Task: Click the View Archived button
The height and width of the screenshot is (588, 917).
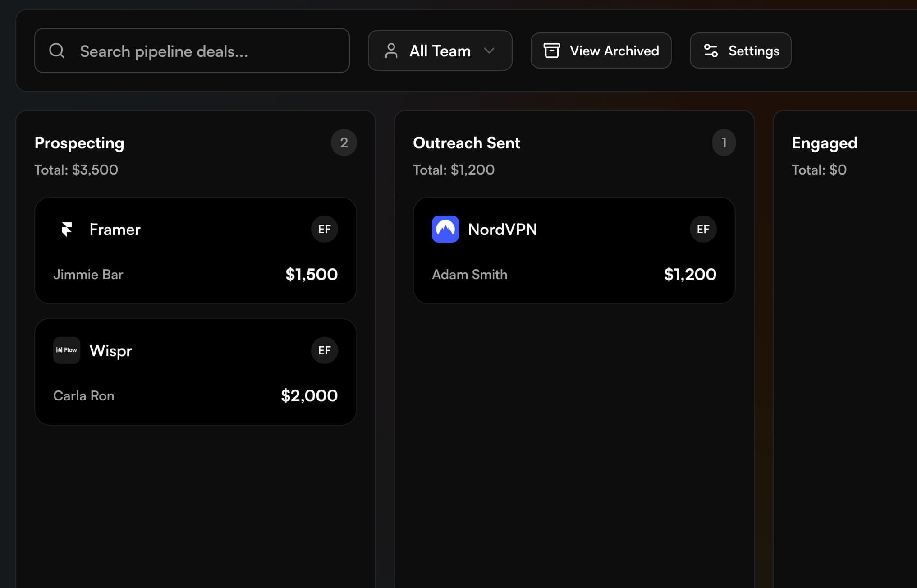Action: pos(601,51)
